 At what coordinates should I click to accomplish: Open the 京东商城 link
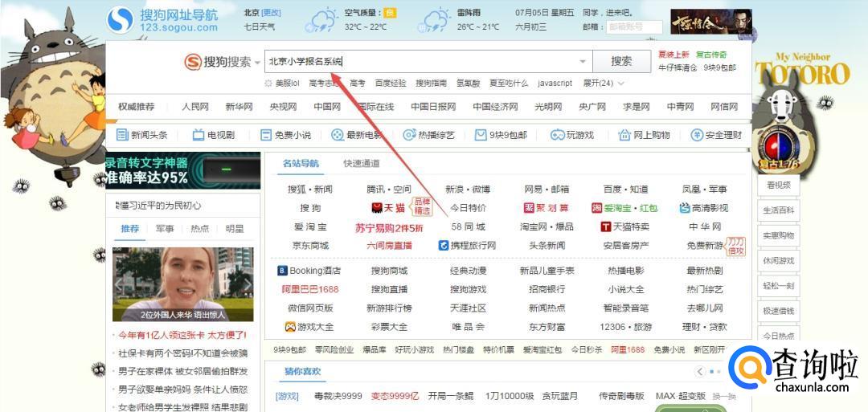pos(310,246)
